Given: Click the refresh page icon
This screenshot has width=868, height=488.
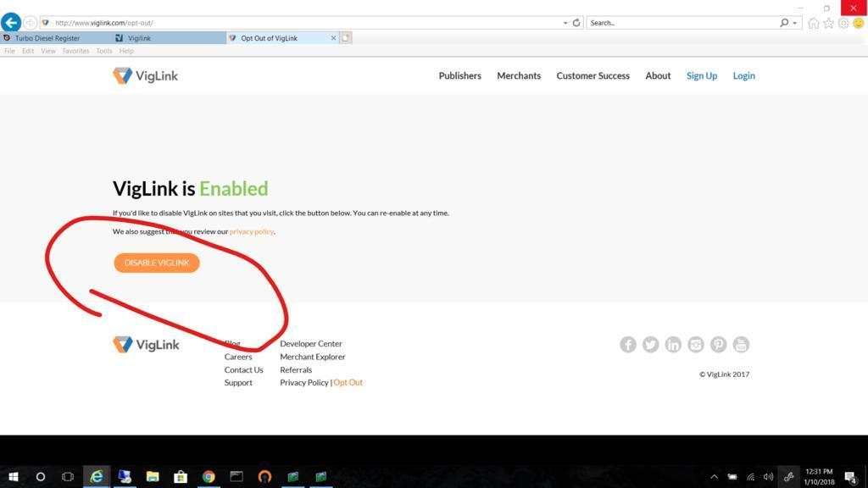Looking at the screenshot, I should [576, 23].
